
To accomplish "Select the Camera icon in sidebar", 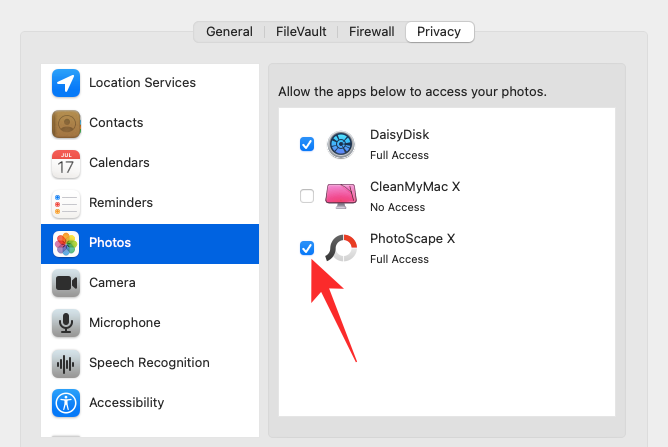I will [x=66, y=283].
